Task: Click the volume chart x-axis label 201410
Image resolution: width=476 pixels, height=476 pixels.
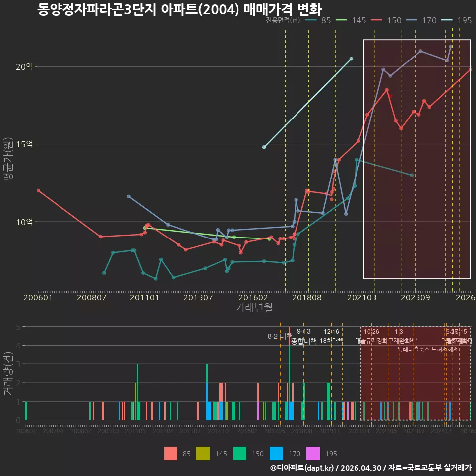Action: [x=218, y=431]
